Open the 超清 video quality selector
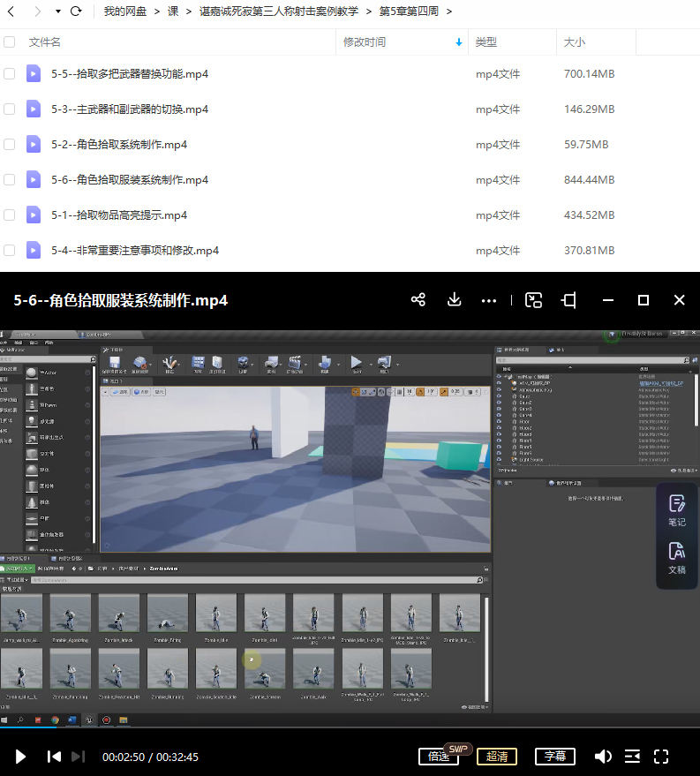Image resolution: width=700 pixels, height=776 pixels. pyautogui.click(x=497, y=757)
